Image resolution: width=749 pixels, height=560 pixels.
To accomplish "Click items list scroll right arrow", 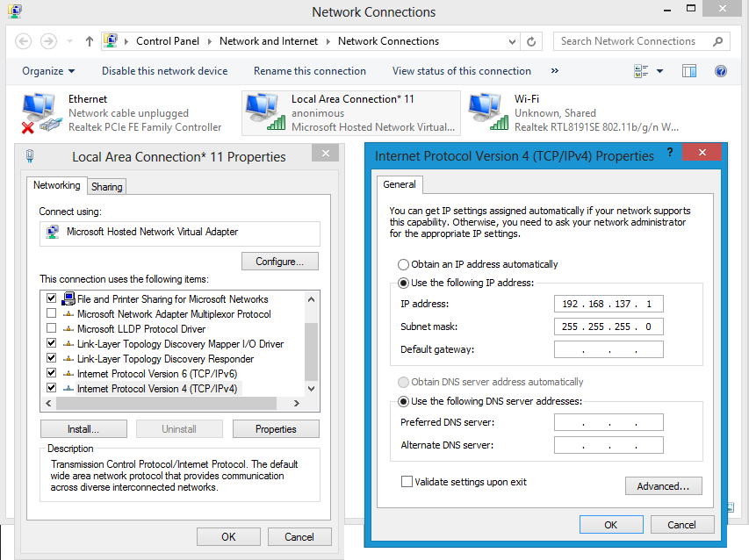I will pyautogui.click(x=297, y=404).
